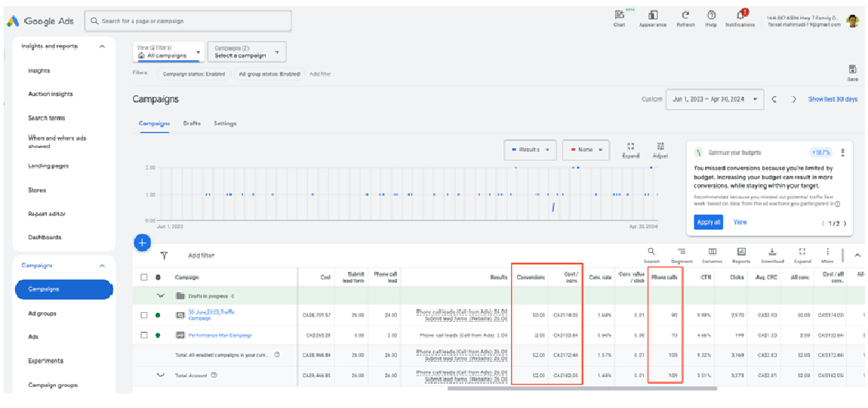Screen dimensions: 868x408
Task: Open the Columns icon
Action: tap(712, 251)
